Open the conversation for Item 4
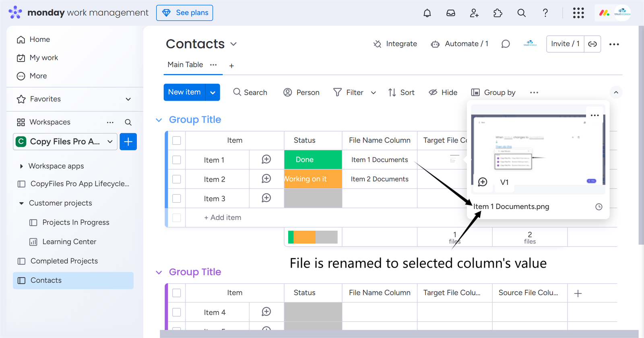The width and height of the screenshot is (644, 338). coord(266,312)
